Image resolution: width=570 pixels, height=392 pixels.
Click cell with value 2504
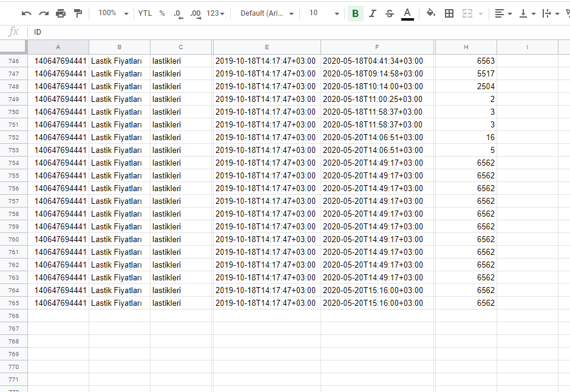pyautogui.click(x=466, y=86)
